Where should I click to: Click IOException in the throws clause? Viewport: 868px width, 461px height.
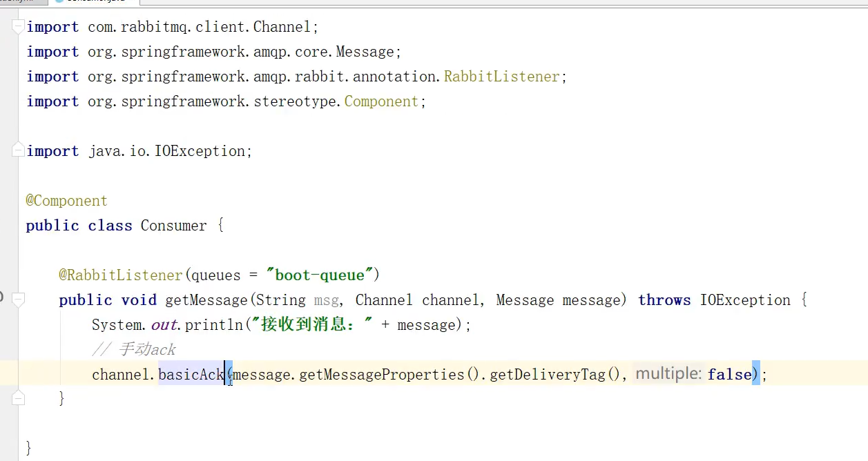click(744, 300)
